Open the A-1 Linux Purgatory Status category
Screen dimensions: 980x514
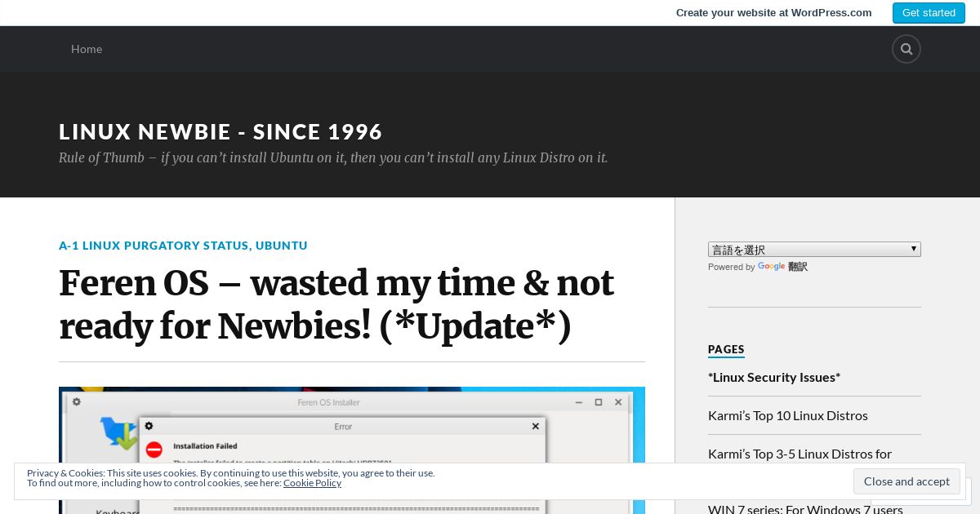click(154, 246)
